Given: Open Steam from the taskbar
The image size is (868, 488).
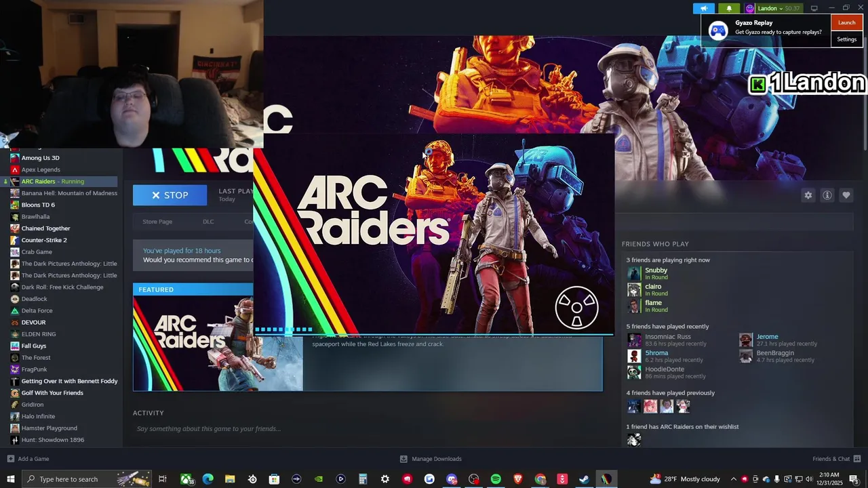Looking at the screenshot, I should (x=584, y=479).
